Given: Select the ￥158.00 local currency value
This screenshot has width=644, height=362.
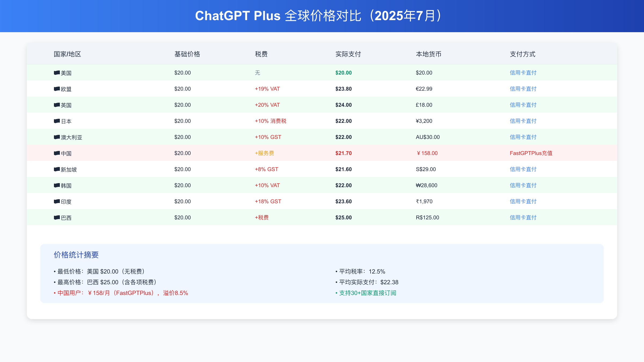Looking at the screenshot, I should 427,153.
